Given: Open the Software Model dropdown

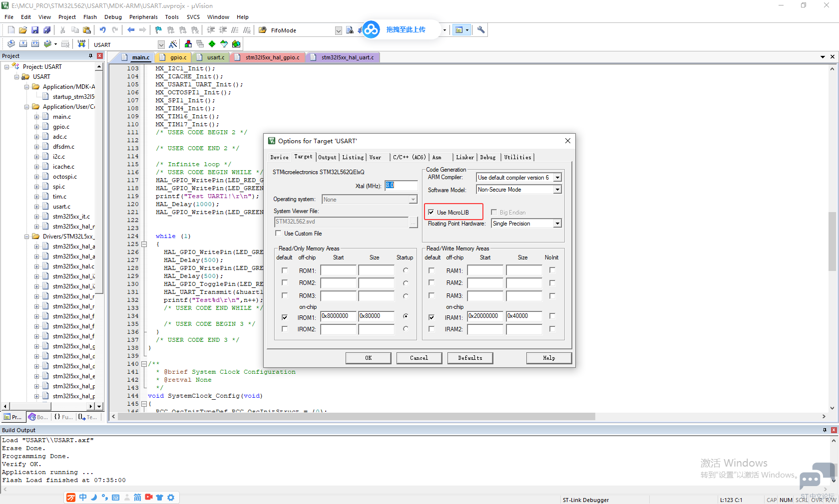Looking at the screenshot, I should click(x=557, y=190).
